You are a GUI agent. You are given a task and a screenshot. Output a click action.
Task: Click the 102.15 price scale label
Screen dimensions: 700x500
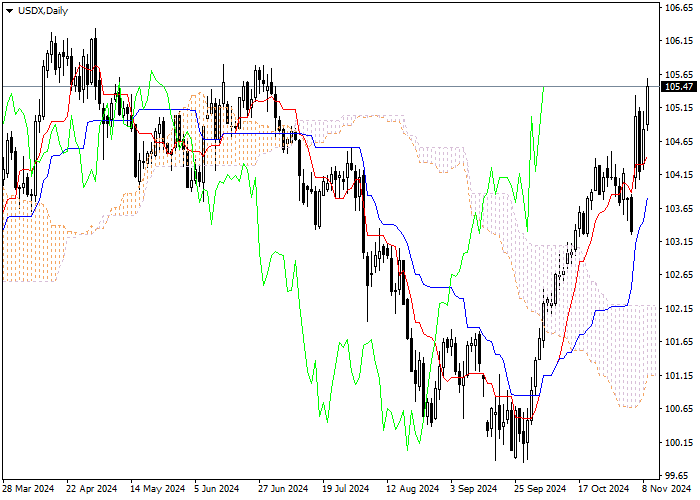(679, 308)
